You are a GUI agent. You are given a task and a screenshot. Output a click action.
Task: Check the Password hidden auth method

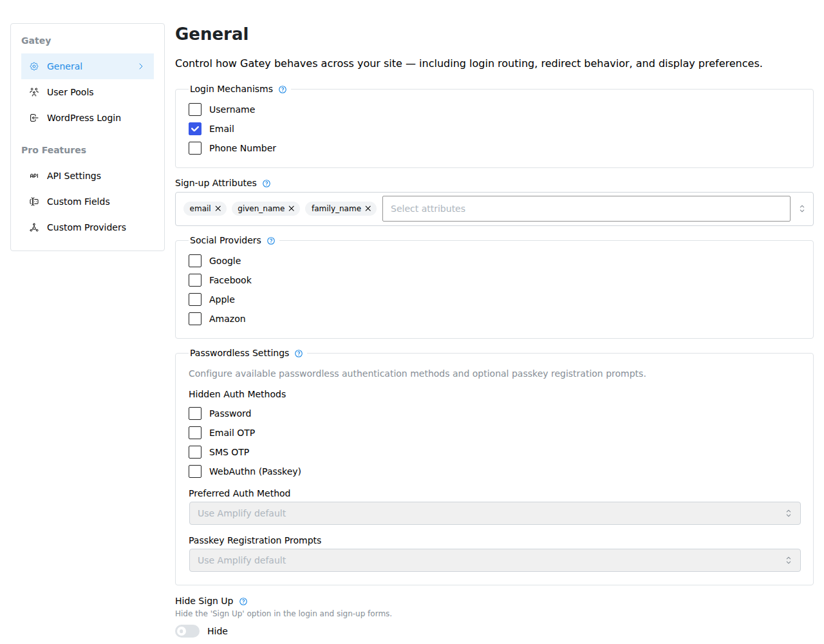(195, 413)
